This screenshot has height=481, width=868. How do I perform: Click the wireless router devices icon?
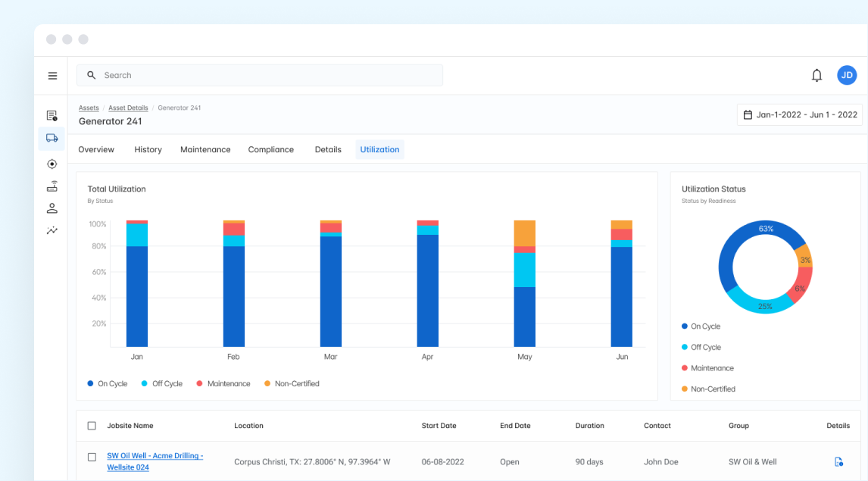(x=52, y=186)
